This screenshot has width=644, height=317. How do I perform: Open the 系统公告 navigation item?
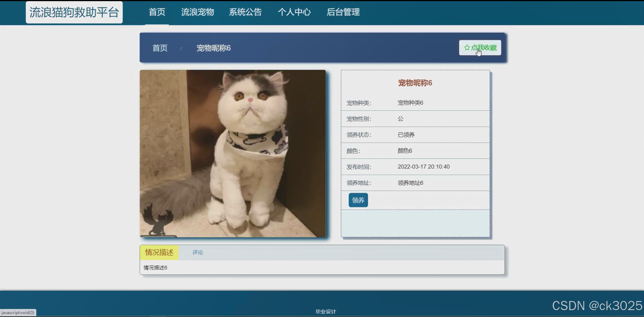[245, 12]
